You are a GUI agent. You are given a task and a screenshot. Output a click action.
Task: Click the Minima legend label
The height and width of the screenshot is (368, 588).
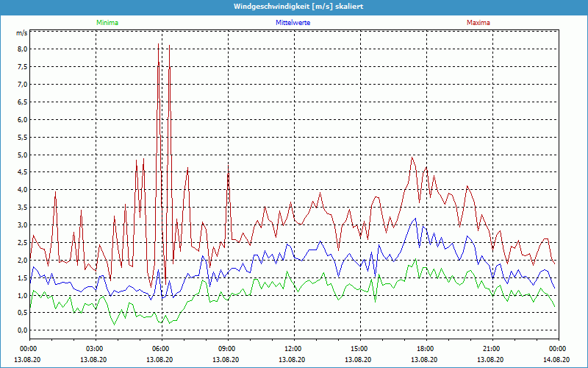pyautogui.click(x=107, y=23)
